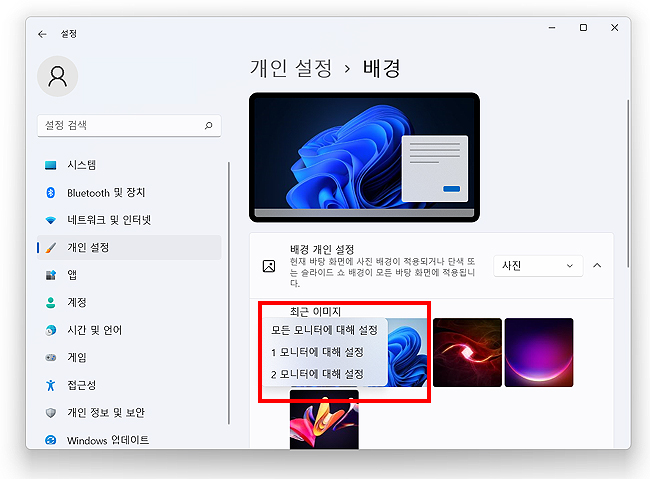Click the 게임 controller icon
The width and height of the screenshot is (650, 479).
point(51,357)
